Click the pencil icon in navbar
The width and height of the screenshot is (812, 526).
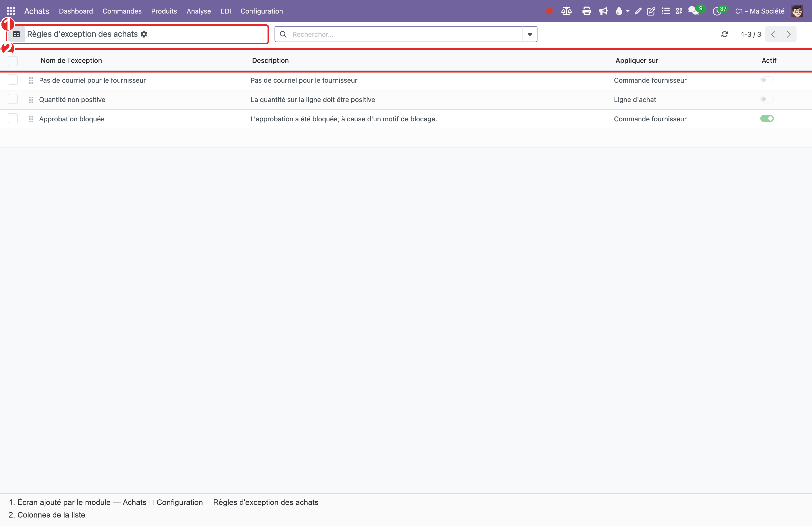[x=638, y=11]
